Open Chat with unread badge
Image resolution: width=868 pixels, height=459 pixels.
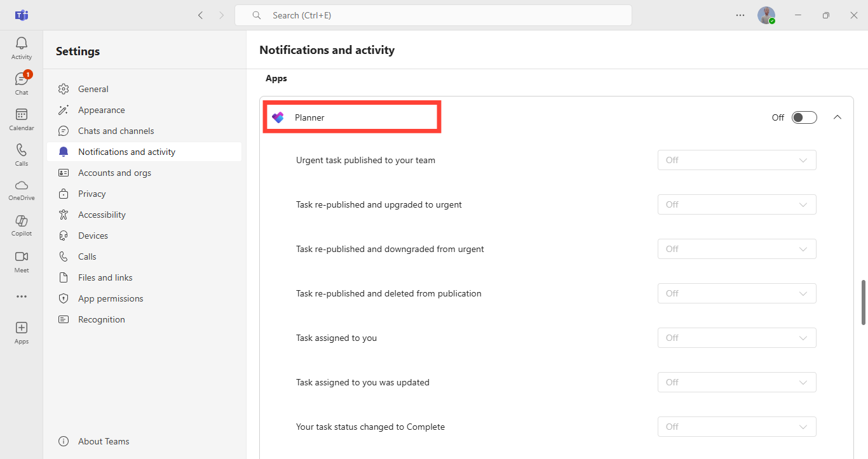(x=22, y=83)
